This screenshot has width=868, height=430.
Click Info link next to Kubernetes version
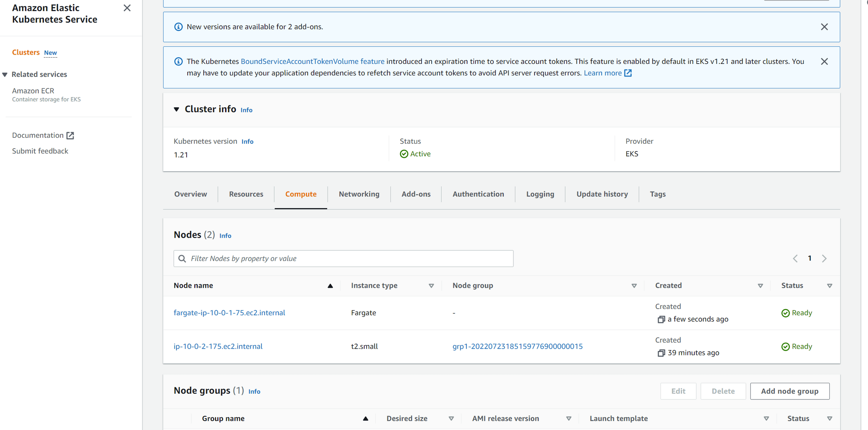click(247, 141)
